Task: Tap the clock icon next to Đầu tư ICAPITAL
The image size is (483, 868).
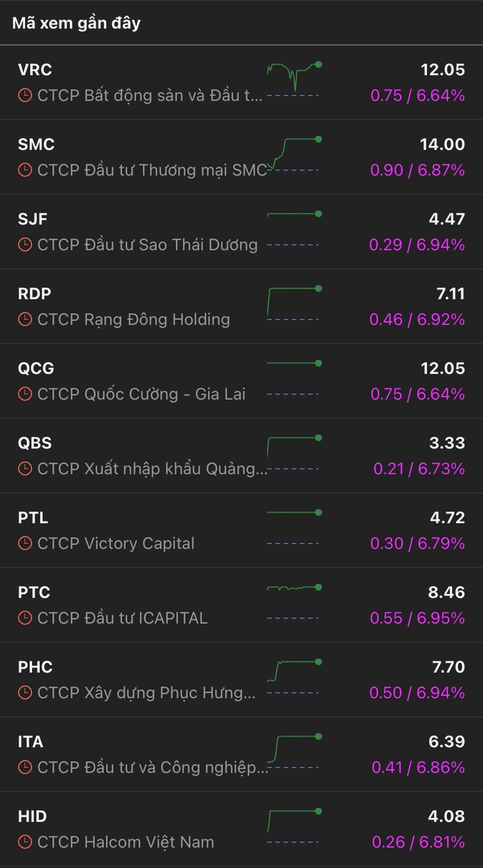Action: pyautogui.click(x=25, y=618)
